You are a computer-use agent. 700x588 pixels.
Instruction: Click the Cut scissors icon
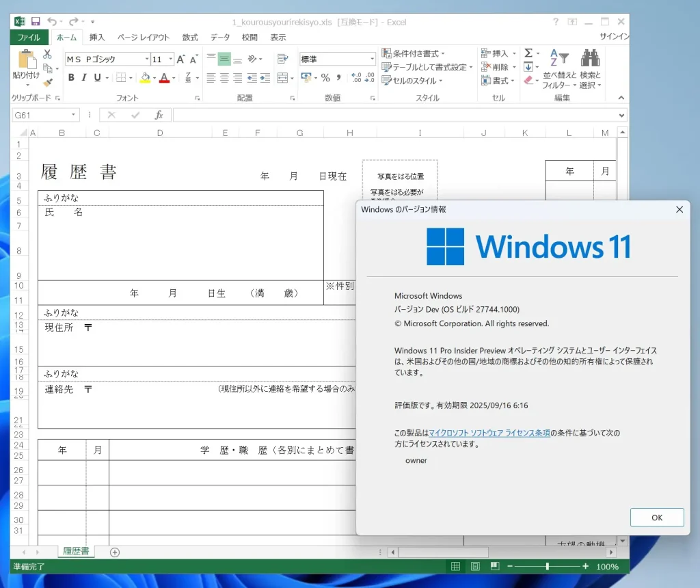pyautogui.click(x=47, y=55)
